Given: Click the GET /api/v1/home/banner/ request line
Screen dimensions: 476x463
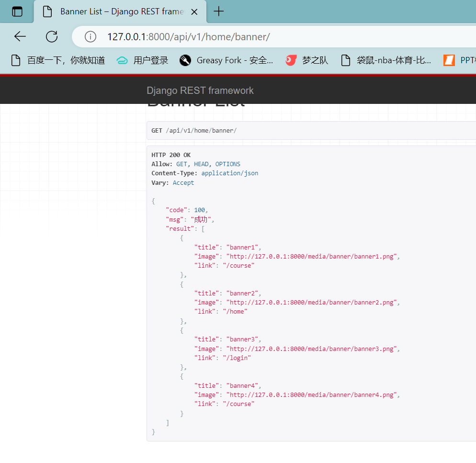Looking at the screenshot, I should (194, 131).
